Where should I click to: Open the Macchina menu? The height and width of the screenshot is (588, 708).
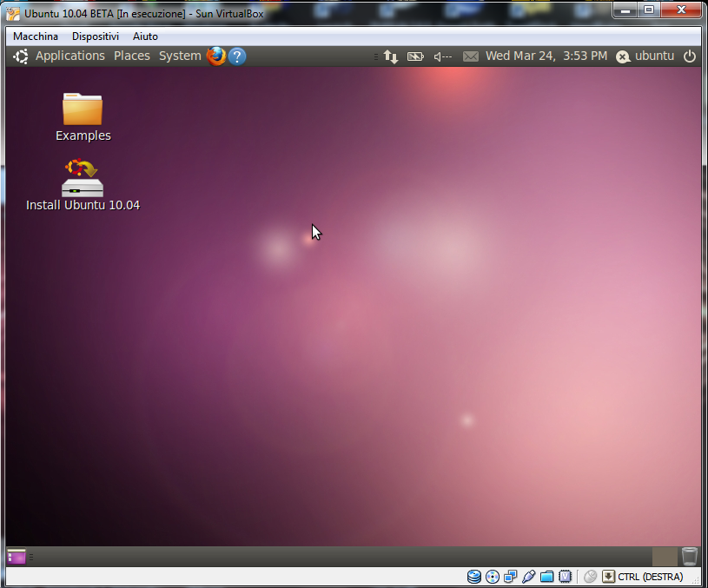(x=36, y=36)
